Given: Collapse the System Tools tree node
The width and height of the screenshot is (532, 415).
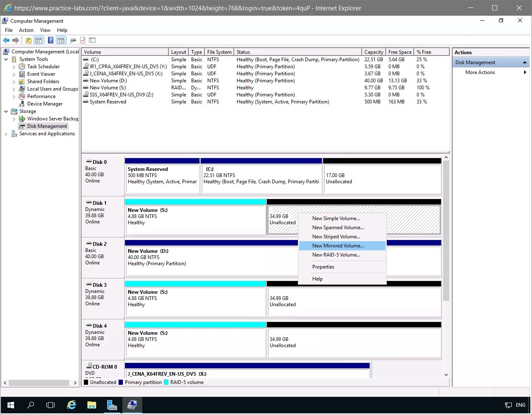Looking at the screenshot, I should click(6, 59).
